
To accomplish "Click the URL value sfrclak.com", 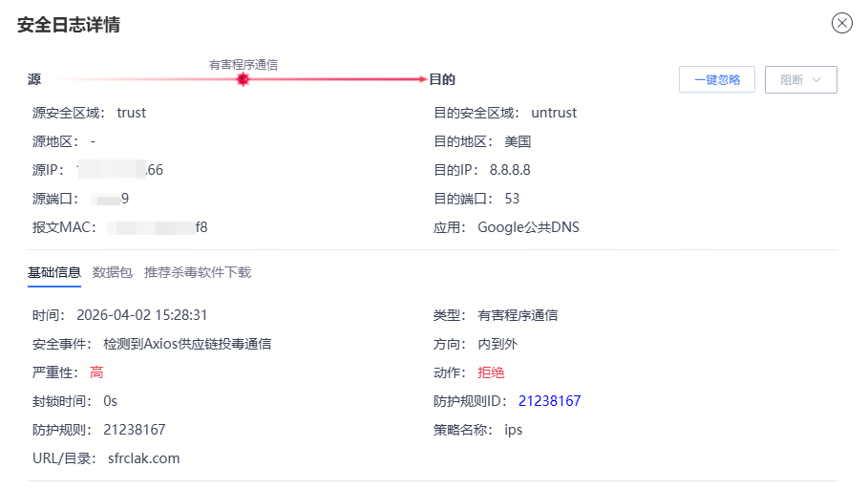I will (x=141, y=458).
